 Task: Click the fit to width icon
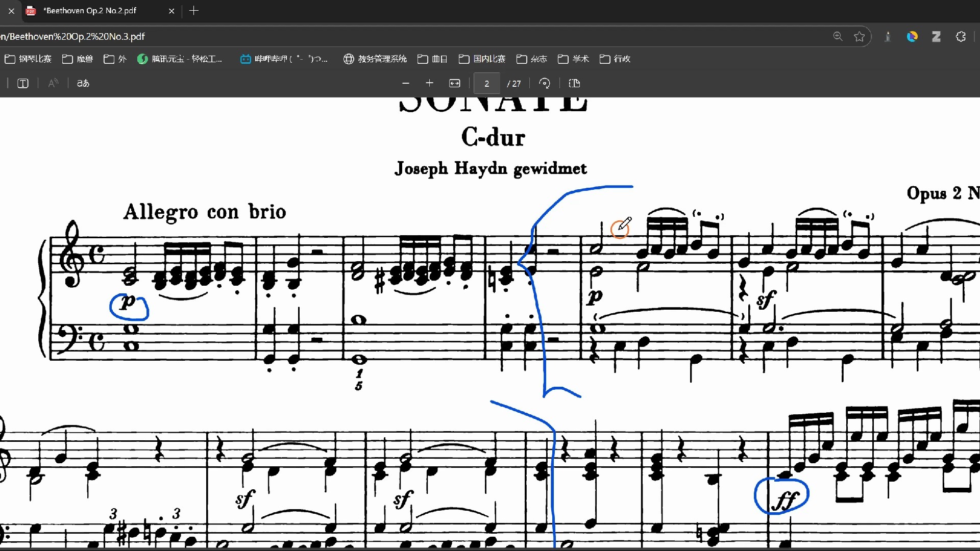coord(455,84)
